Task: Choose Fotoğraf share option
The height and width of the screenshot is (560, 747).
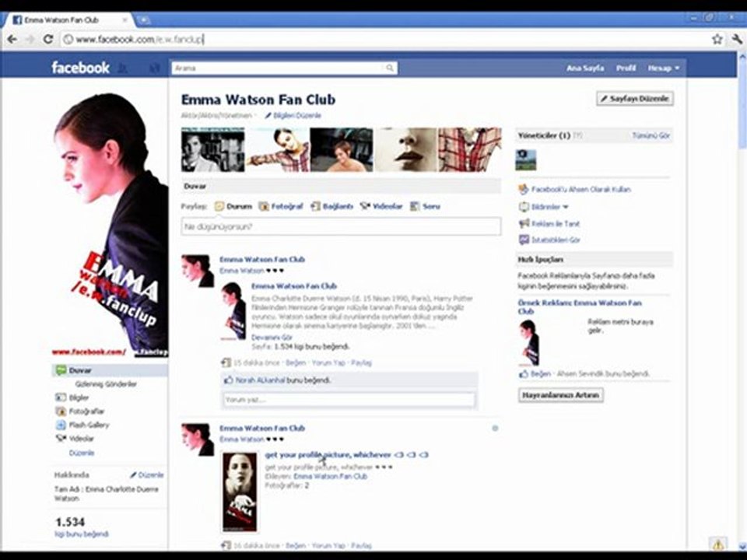Action: pyautogui.click(x=281, y=206)
